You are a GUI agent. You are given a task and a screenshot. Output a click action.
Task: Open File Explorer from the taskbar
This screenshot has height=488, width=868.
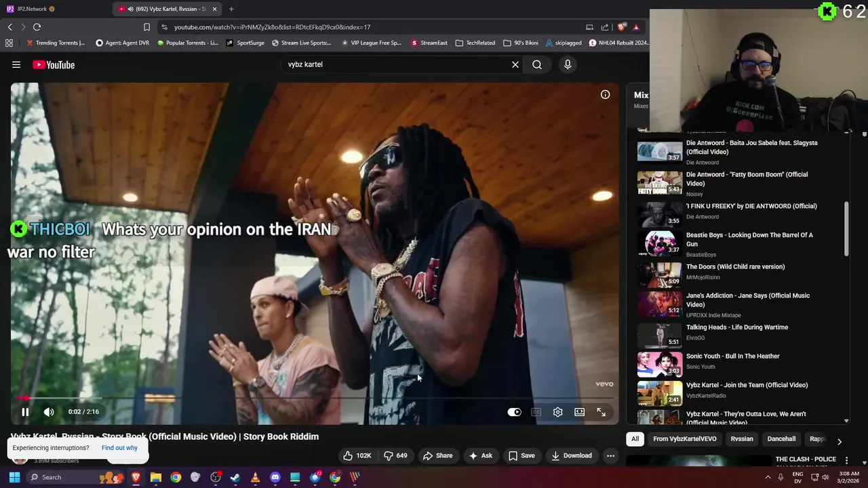[x=156, y=477]
